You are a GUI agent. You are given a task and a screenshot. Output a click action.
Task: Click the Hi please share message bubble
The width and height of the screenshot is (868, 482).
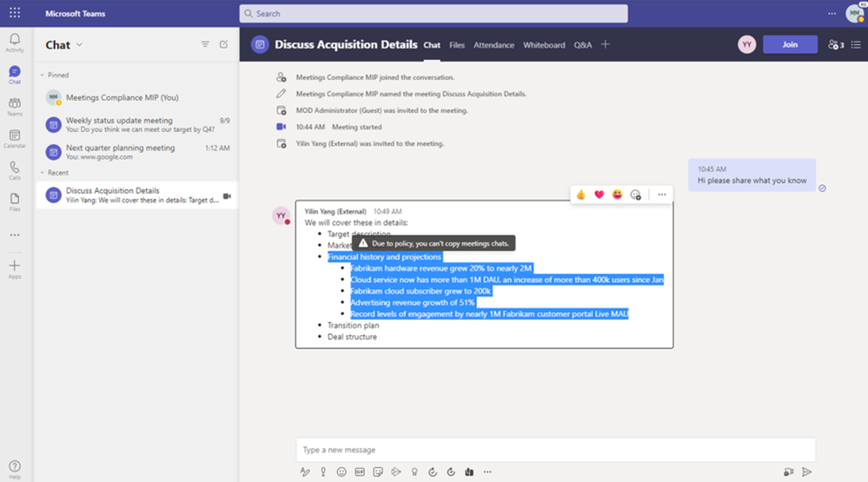pos(752,175)
